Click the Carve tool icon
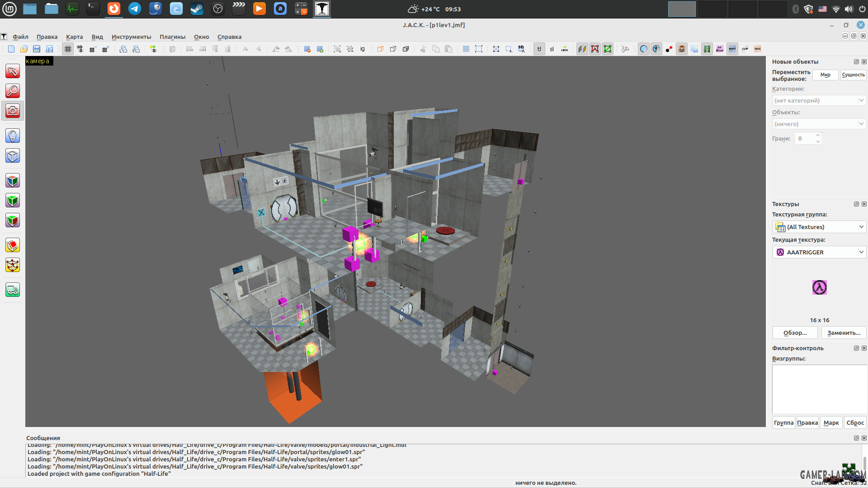Viewport: 868px width, 488px height. (307, 49)
